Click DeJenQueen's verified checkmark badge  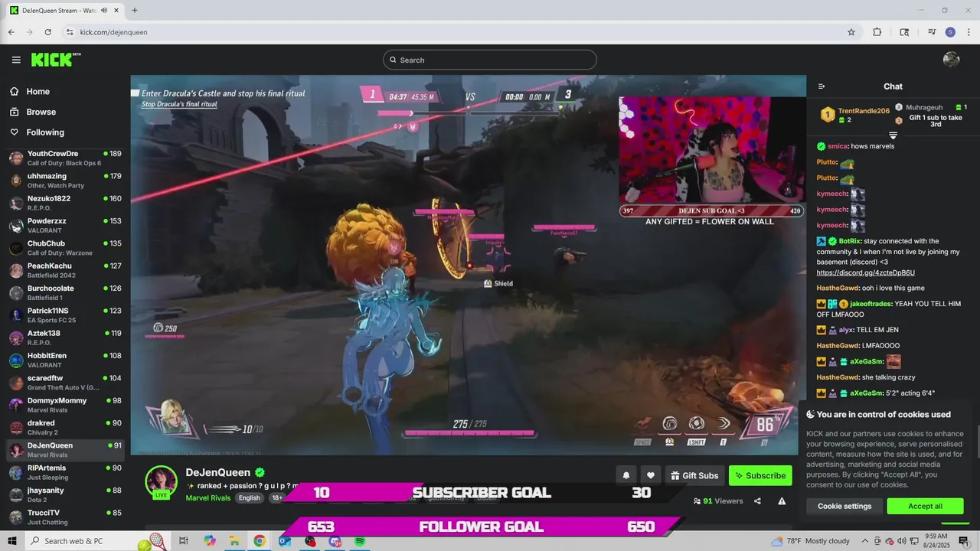click(x=260, y=472)
